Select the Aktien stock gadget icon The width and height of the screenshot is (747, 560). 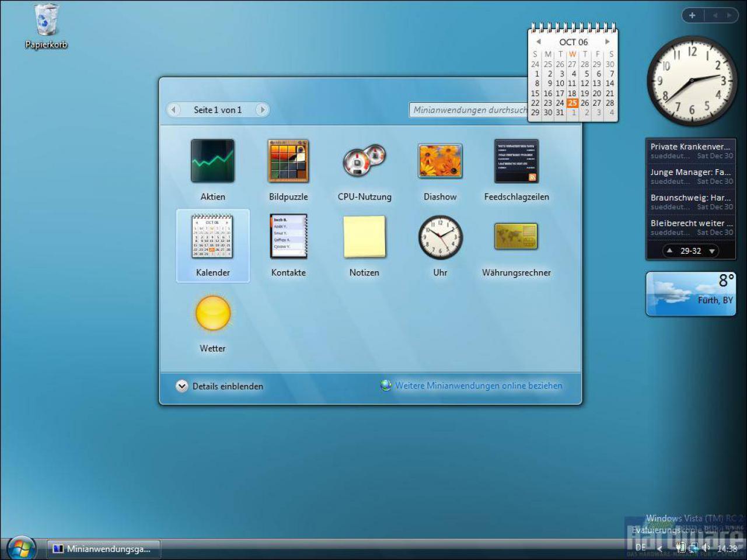pos(212,161)
